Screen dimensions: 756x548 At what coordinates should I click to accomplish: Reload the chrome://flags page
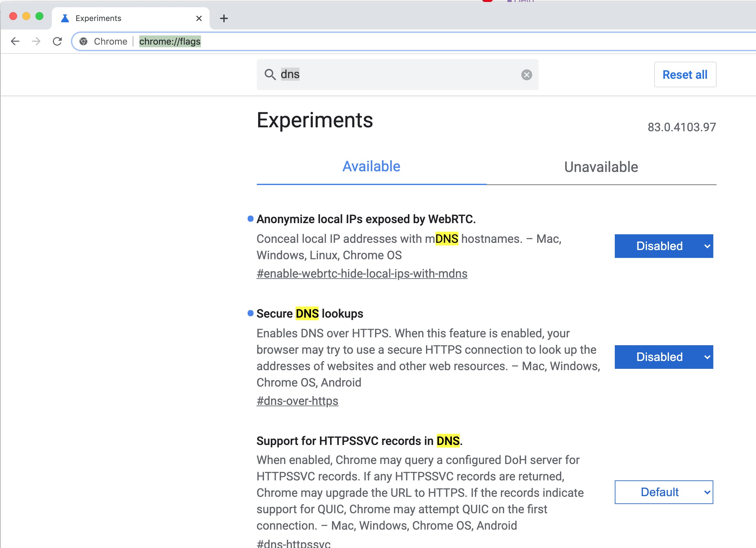click(57, 41)
